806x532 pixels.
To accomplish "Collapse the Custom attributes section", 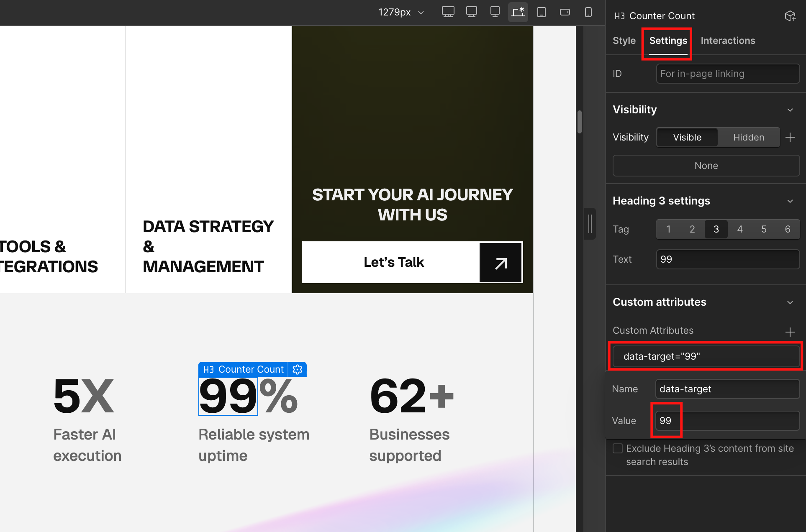I will click(x=790, y=302).
